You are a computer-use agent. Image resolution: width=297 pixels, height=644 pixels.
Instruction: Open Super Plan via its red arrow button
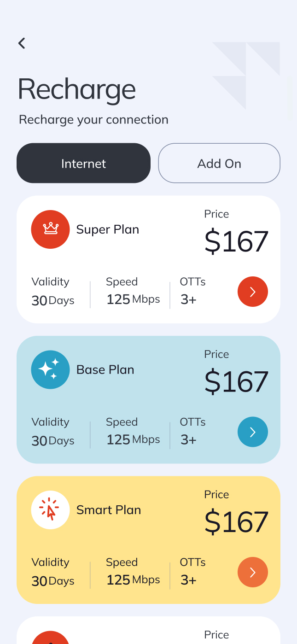tap(252, 292)
